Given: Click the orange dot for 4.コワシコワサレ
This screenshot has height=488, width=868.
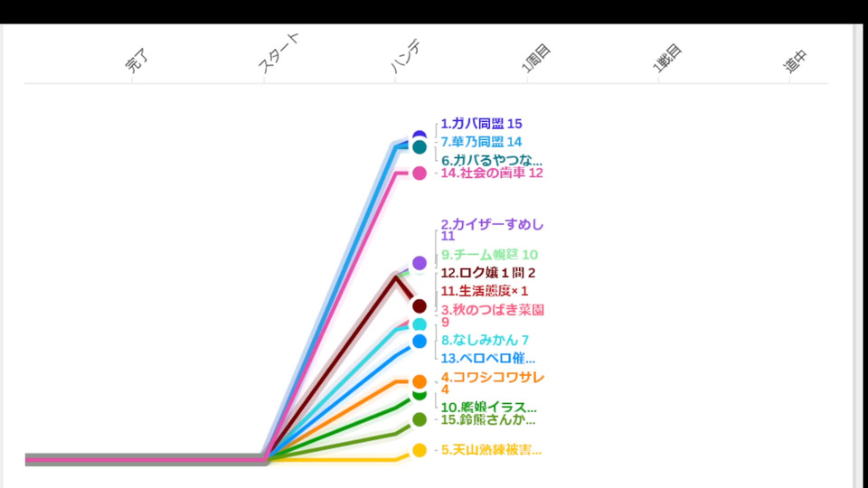Looking at the screenshot, I should click(x=420, y=381).
